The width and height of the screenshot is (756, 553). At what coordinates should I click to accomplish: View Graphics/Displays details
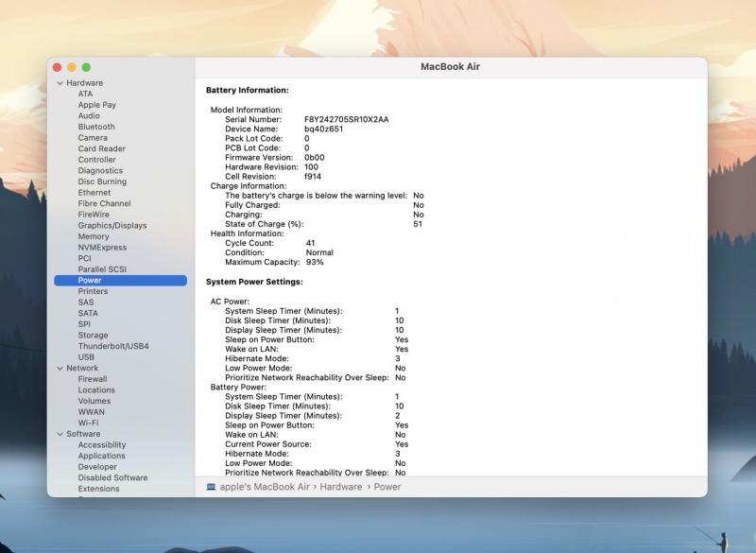tap(112, 226)
